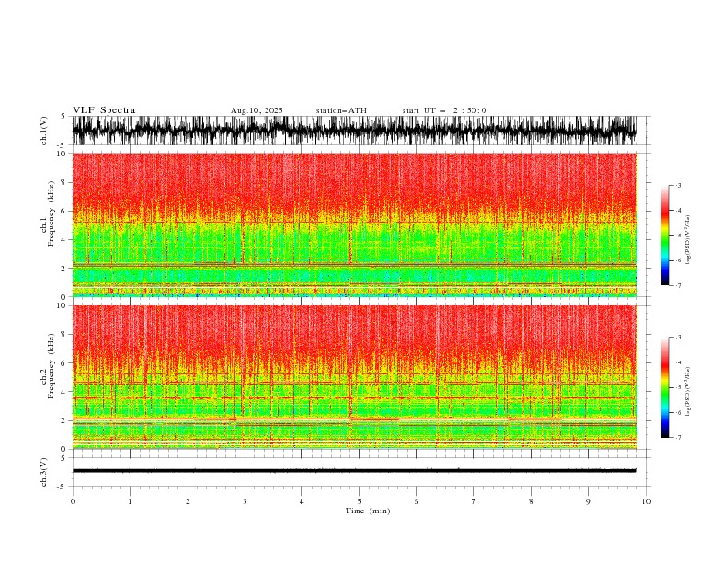Click the ch.1 "log(PSD)(V²/Hz)" color bar title
This screenshot has width=728, height=563.
[688, 240]
